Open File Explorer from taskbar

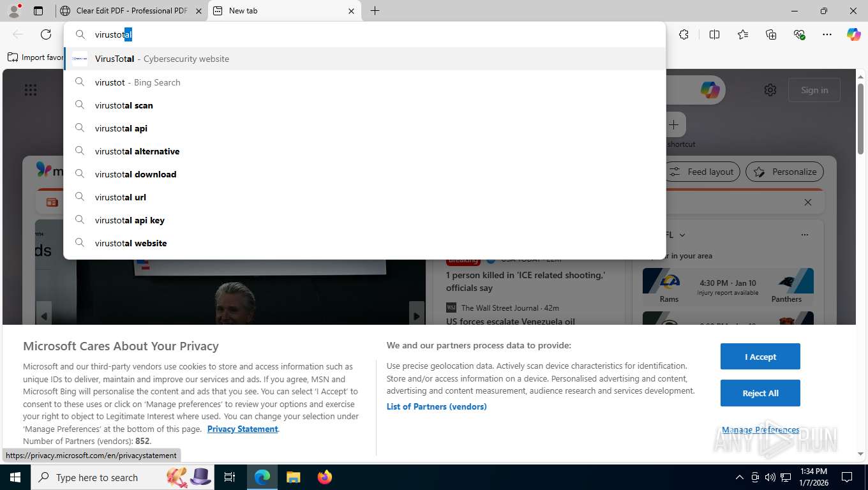(x=293, y=477)
